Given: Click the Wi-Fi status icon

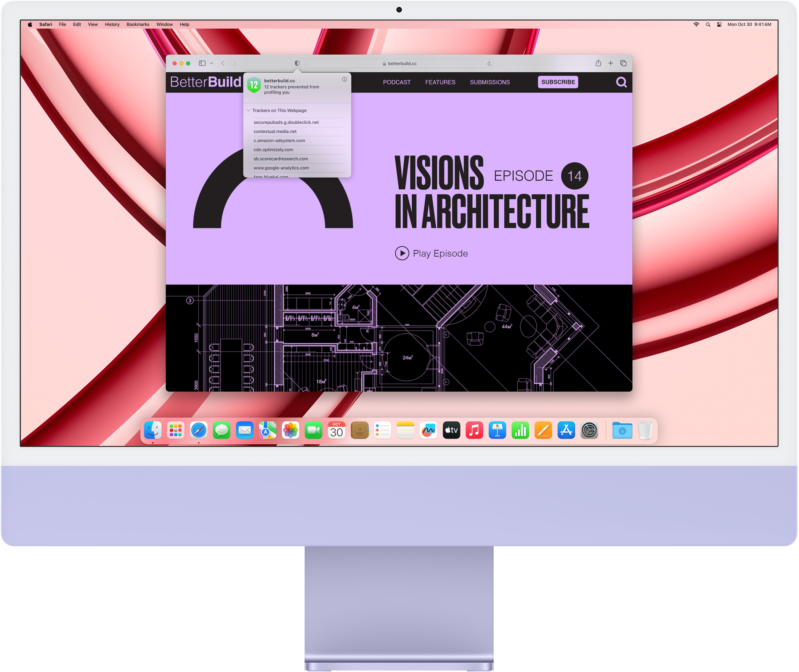Looking at the screenshot, I should pos(696,24).
